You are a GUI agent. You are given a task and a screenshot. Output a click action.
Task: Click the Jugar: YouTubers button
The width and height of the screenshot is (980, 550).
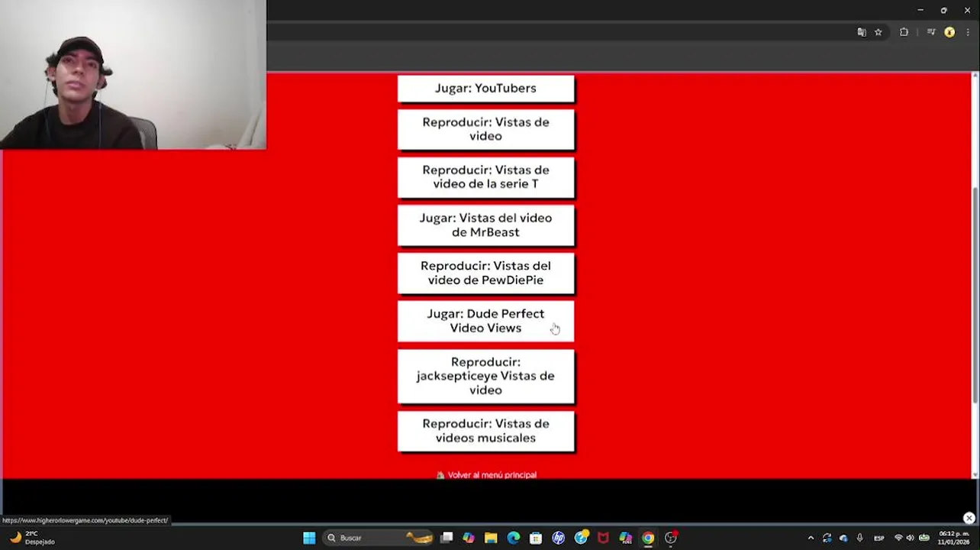(485, 89)
